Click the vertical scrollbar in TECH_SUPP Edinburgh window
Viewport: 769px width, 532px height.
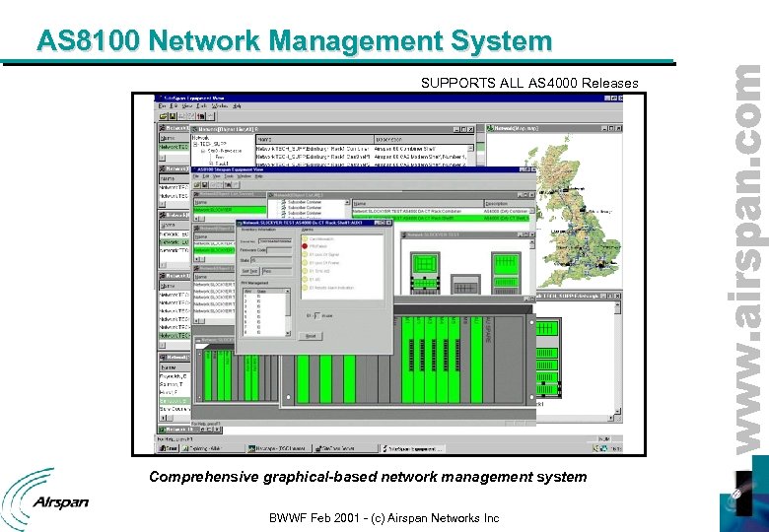pos(617,358)
